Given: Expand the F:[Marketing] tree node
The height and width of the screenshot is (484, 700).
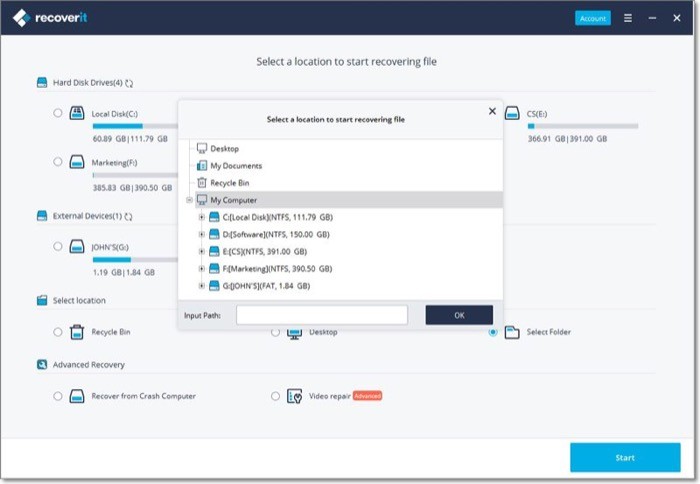Looking at the screenshot, I should [202, 269].
